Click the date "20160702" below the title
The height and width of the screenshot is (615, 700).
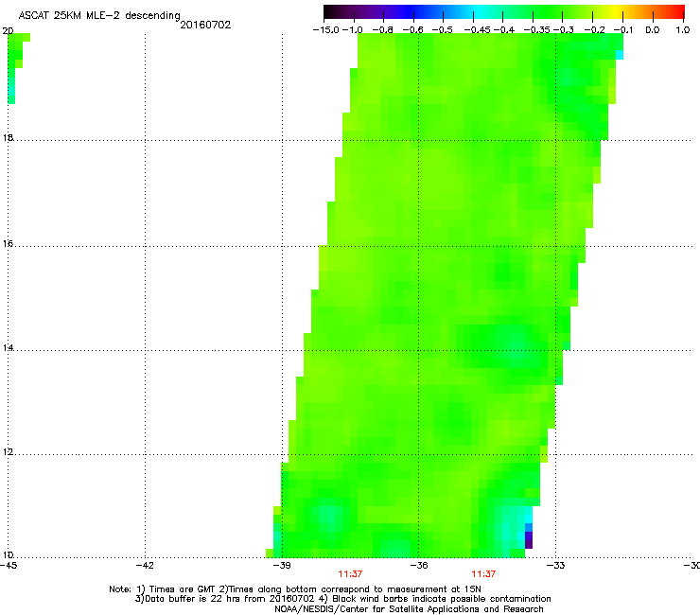205,25
